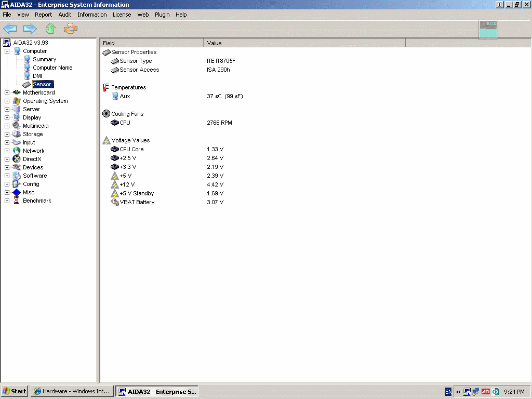Click the 9:24 PM tray clock

click(x=514, y=392)
